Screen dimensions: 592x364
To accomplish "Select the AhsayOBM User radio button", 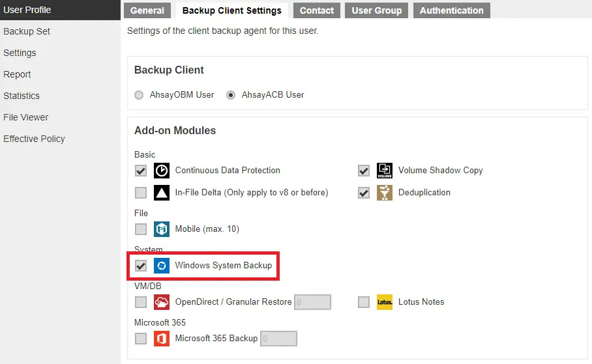I will point(139,95).
